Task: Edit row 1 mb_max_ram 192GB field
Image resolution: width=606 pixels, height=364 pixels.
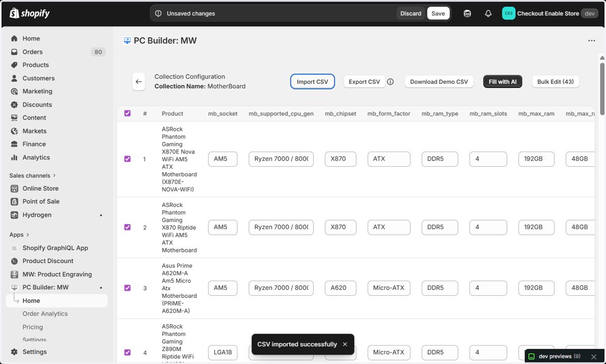Action: pyautogui.click(x=536, y=159)
